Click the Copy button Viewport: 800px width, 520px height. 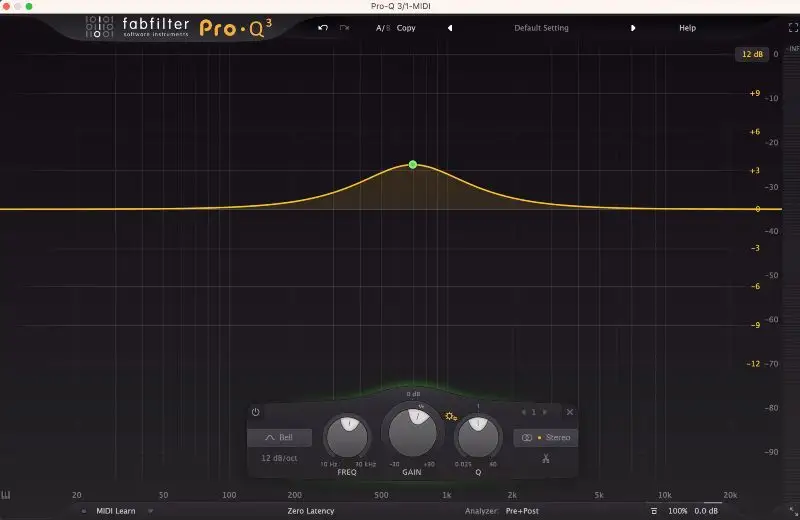(406, 28)
